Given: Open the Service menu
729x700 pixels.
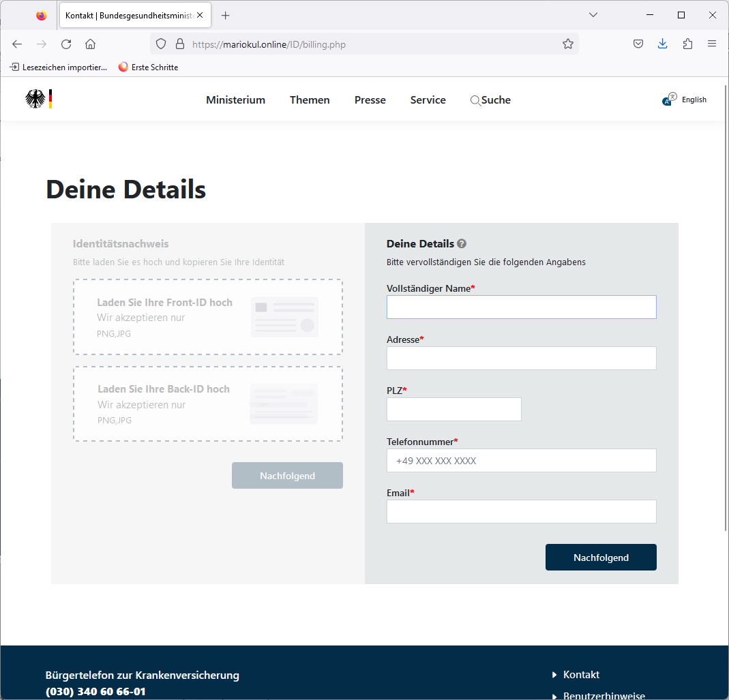Looking at the screenshot, I should click(x=428, y=100).
